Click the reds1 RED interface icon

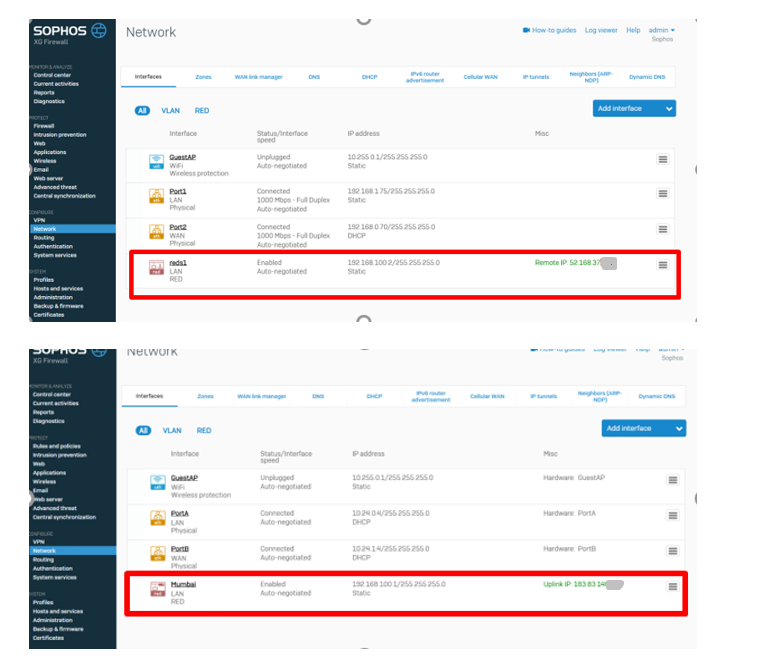coord(156,267)
